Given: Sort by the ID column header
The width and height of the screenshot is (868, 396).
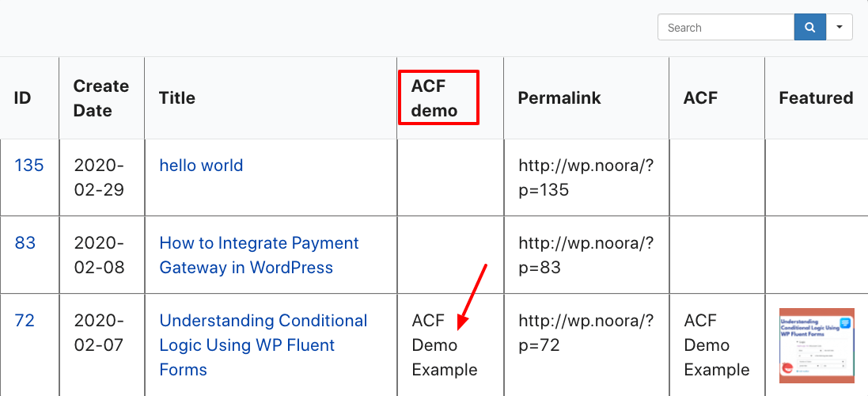Looking at the screenshot, I should [23, 98].
